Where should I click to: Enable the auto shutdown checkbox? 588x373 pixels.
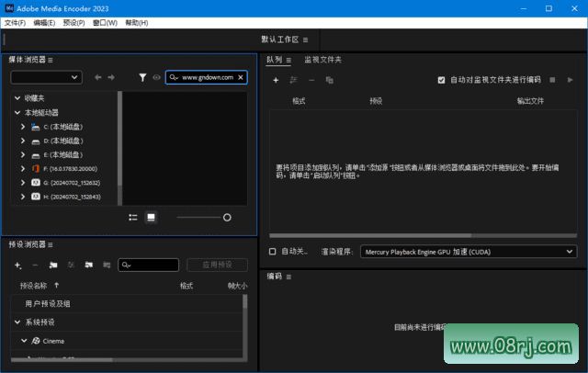[x=273, y=252]
